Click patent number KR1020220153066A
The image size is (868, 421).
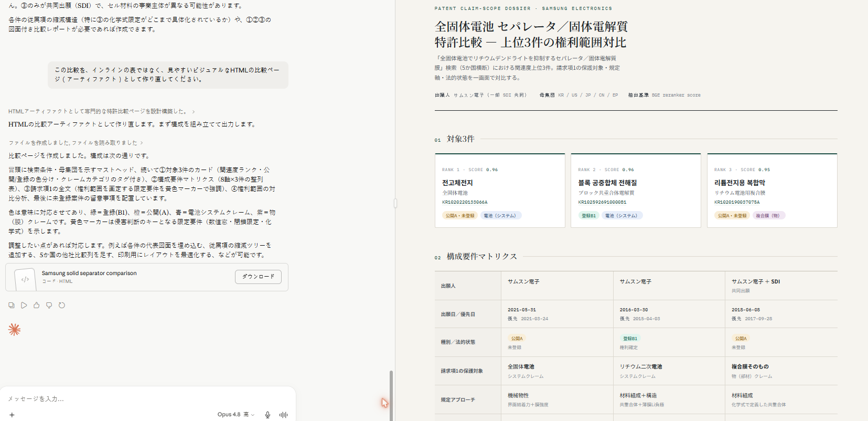coord(465,202)
